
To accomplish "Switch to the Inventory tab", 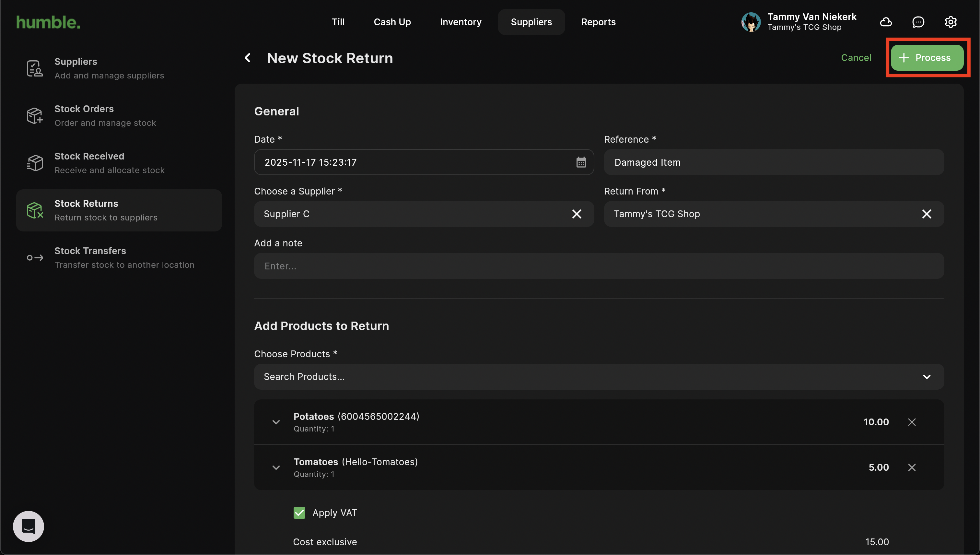I will click(460, 22).
